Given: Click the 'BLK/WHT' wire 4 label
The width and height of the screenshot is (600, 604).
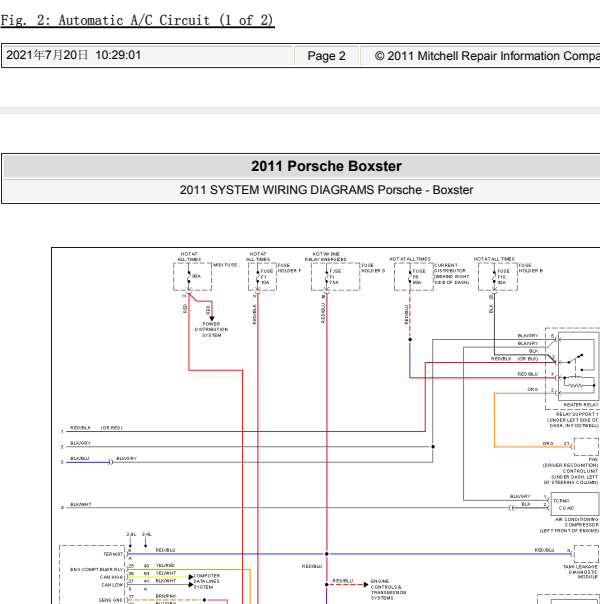Looking at the screenshot, I should point(80,504).
